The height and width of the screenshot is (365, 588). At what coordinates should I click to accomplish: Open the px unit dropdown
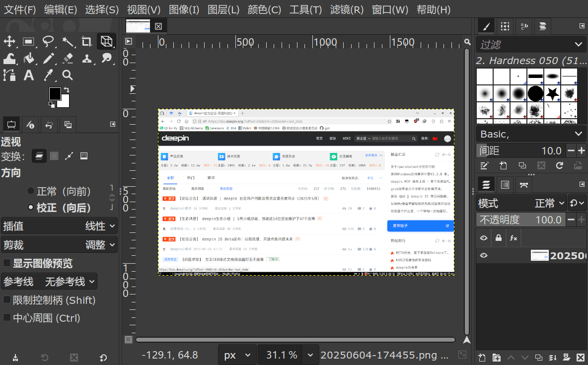pos(237,355)
